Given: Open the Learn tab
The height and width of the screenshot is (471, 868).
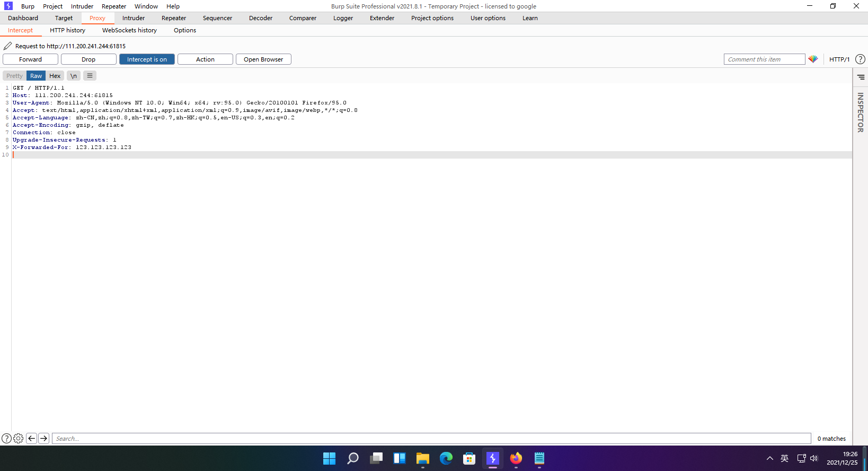Looking at the screenshot, I should tap(530, 18).
